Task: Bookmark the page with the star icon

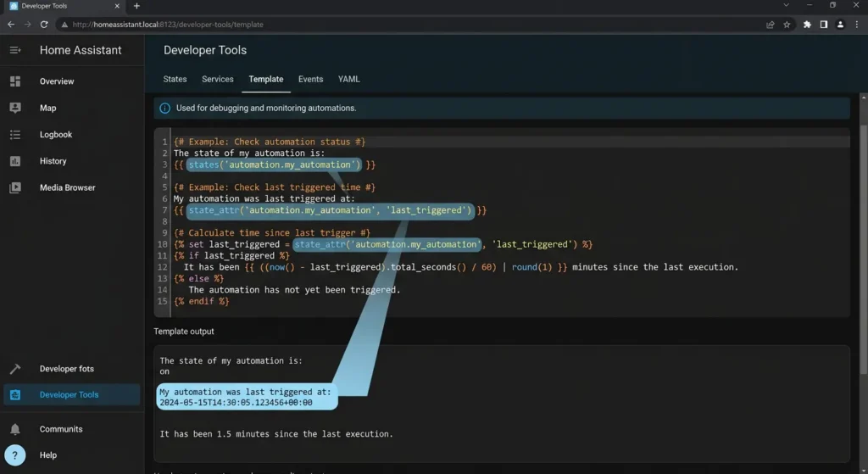Action: pyautogui.click(x=787, y=25)
